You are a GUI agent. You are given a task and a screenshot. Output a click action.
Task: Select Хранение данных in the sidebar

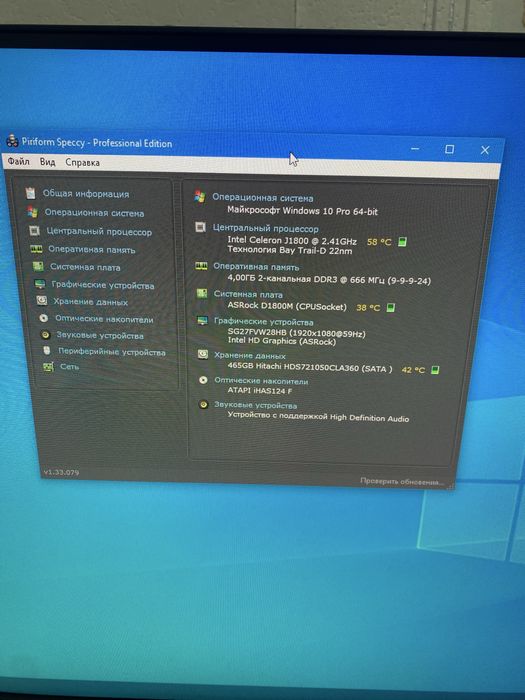click(90, 302)
